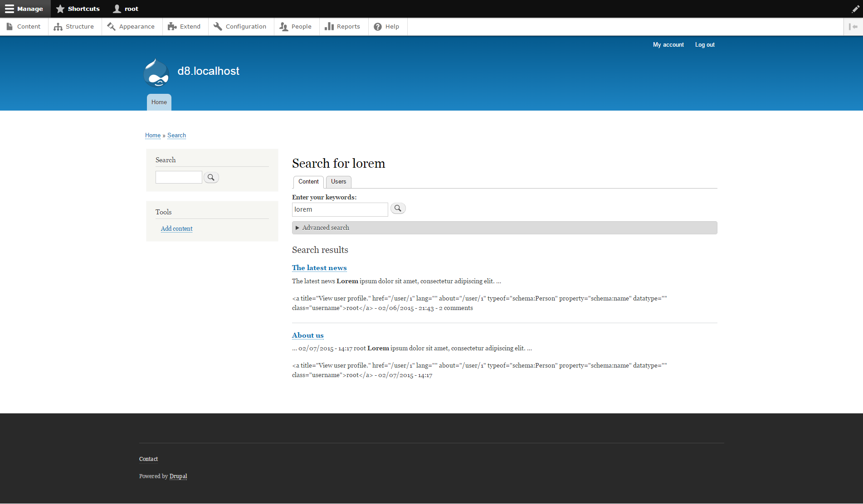Select the Extend modules icon

click(x=172, y=26)
